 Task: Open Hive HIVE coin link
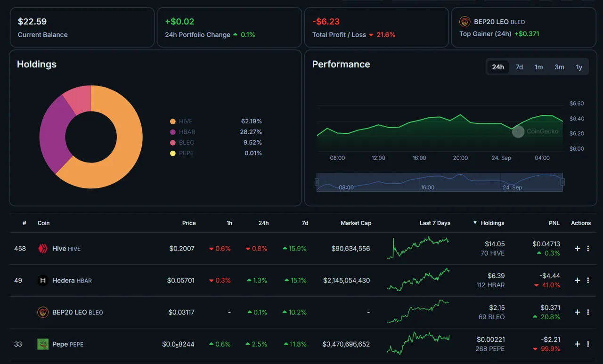pos(66,249)
